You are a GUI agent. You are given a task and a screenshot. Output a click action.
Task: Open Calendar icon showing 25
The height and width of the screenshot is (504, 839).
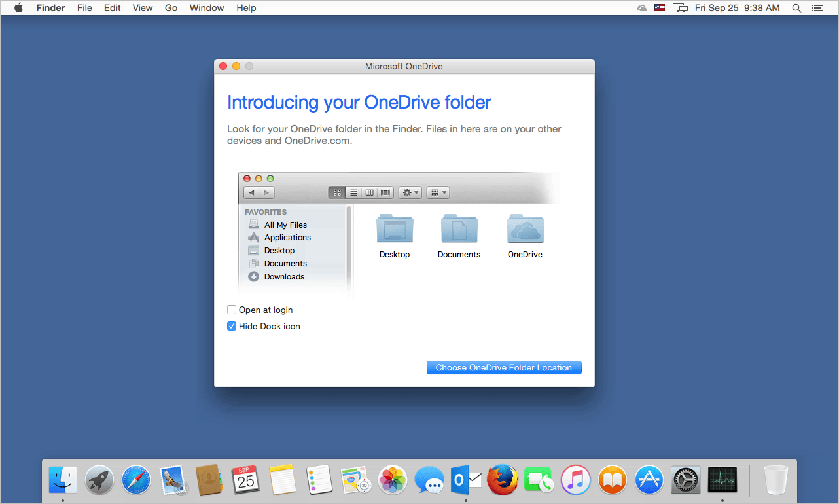(x=246, y=480)
